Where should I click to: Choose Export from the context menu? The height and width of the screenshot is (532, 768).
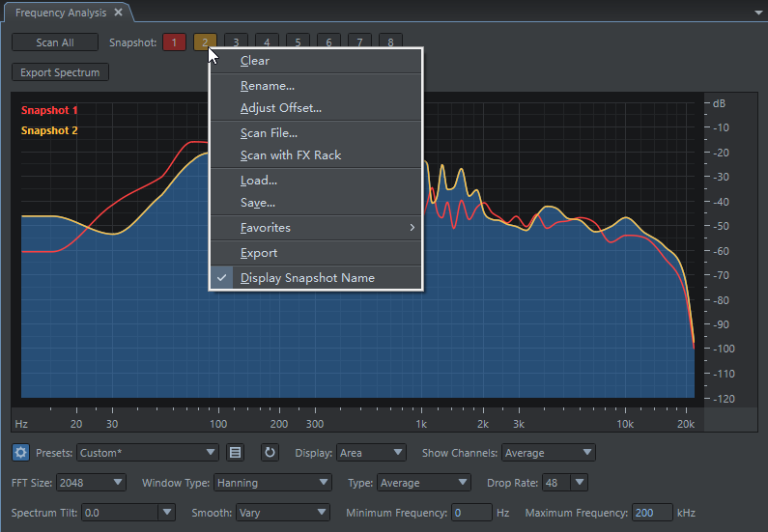pyautogui.click(x=316, y=253)
